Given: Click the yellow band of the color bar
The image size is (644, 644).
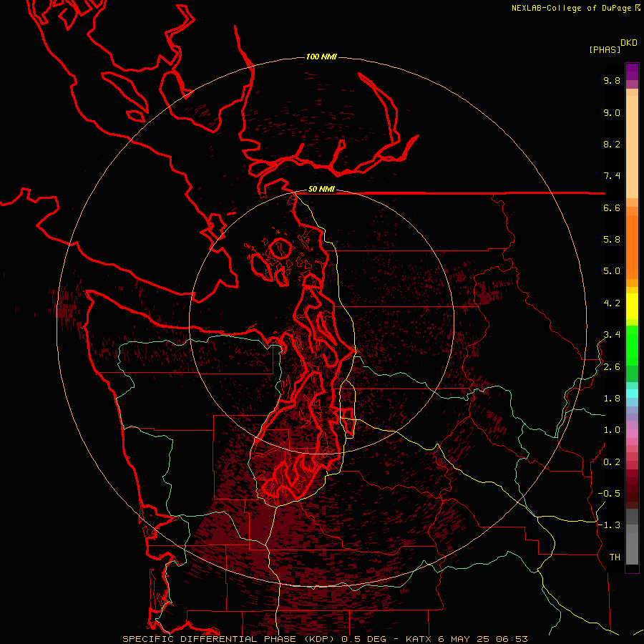Looking at the screenshot, I should (632, 306).
